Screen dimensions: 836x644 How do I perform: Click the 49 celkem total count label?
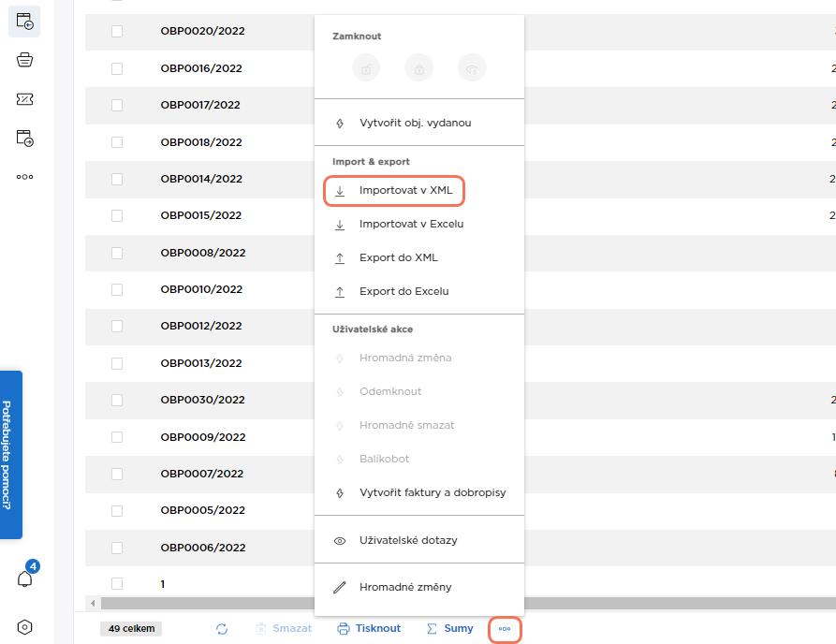131,628
